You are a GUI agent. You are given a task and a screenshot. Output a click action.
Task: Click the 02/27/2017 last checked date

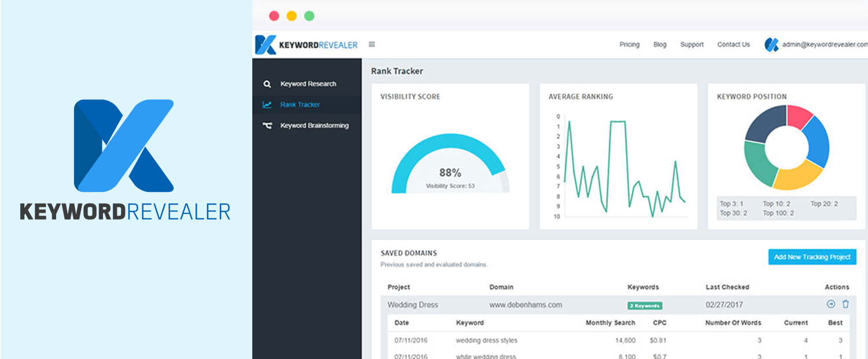point(724,305)
